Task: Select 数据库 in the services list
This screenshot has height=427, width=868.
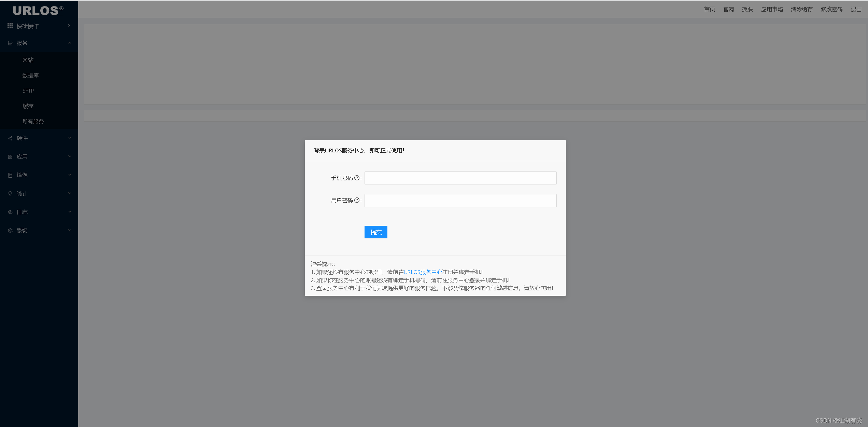Action: tap(30, 75)
